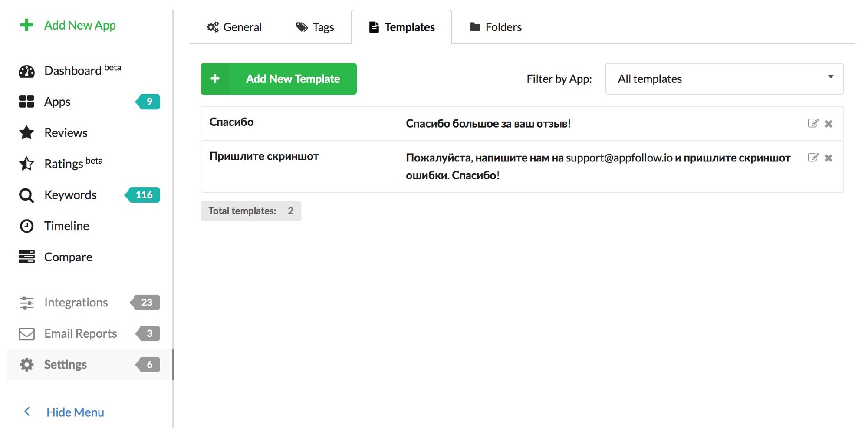This screenshot has height=438, width=868.
Task: Open Email Reports envelope icon
Action: tap(26, 334)
